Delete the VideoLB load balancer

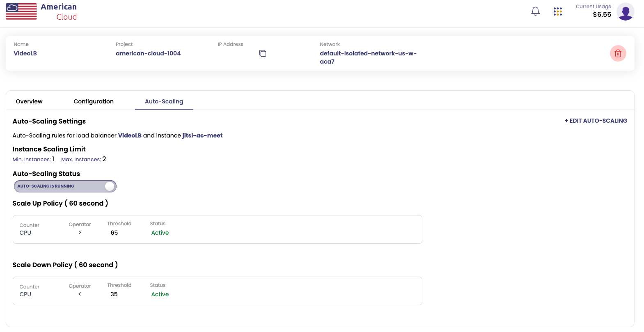tap(618, 53)
